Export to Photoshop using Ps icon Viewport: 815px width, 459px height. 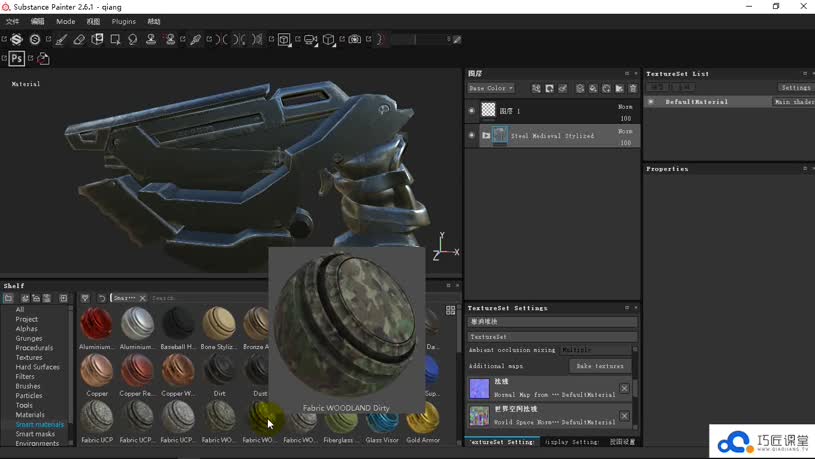tap(17, 58)
